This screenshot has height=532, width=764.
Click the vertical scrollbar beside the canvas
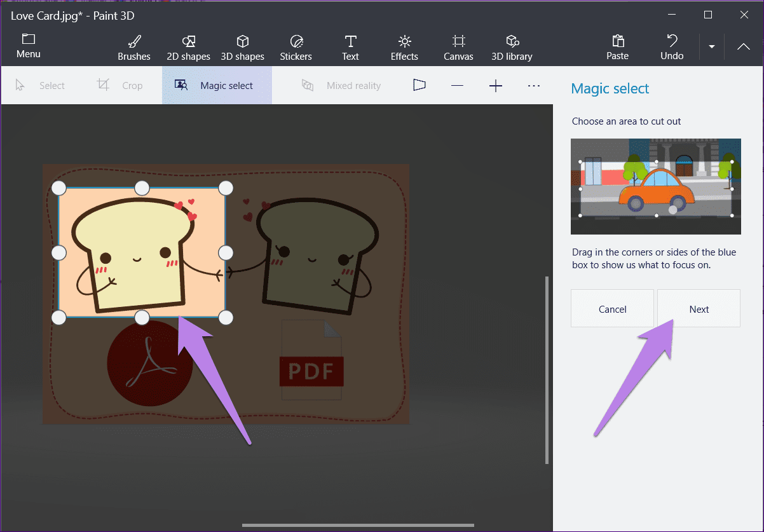pyautogui.click(x=547, y=370)
